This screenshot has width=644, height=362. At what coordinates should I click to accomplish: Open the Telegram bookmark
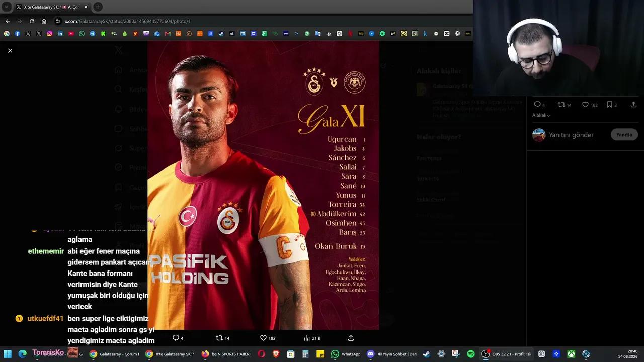pos(93,34)
